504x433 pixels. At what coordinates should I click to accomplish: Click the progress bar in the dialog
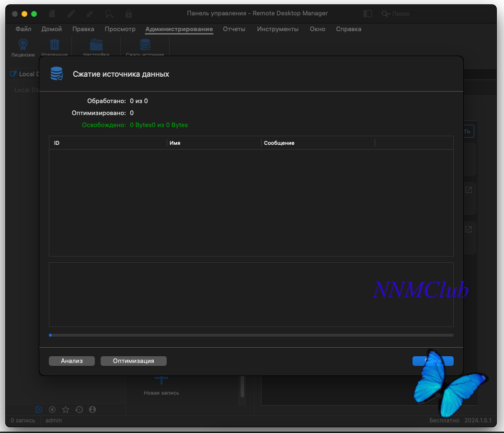(x=251, y=335)
